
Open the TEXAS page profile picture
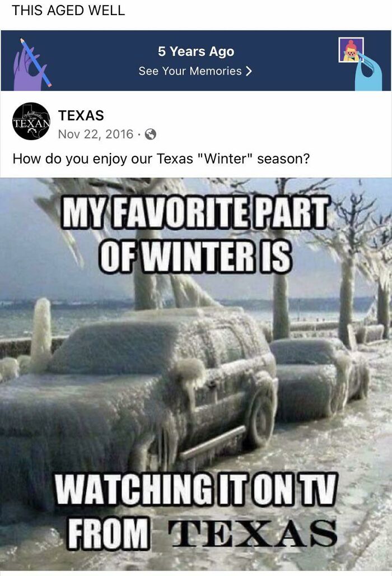coord(31,121)
